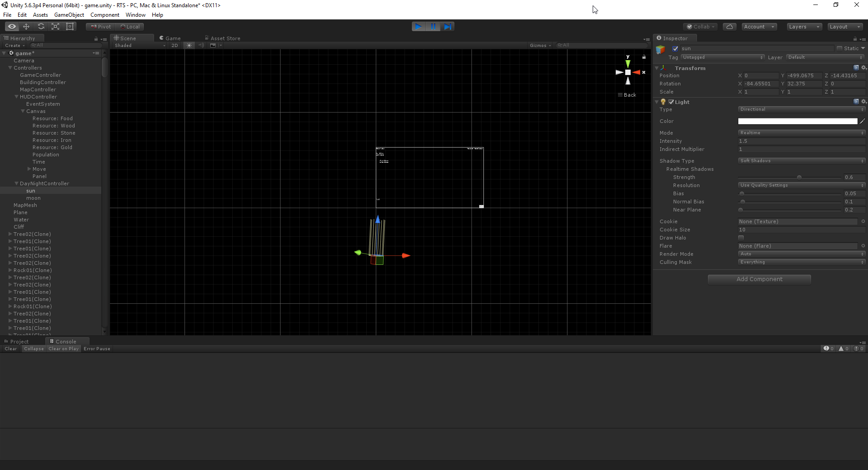Viewport: 868px width, 470px height.
Task: Open the light Mode dropdown
Action: pyautogui.click(x=802, y=133)
